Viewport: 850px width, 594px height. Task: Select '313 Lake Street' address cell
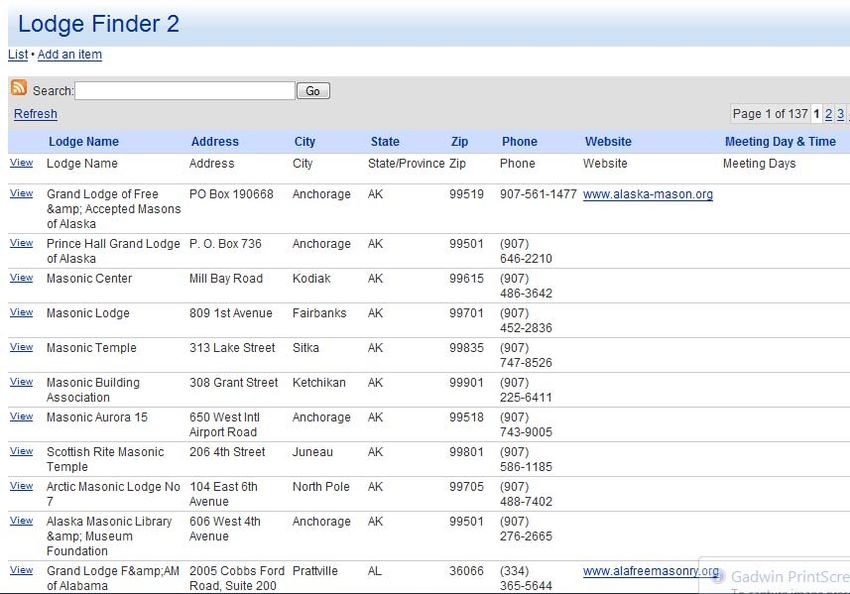(232, 348)
